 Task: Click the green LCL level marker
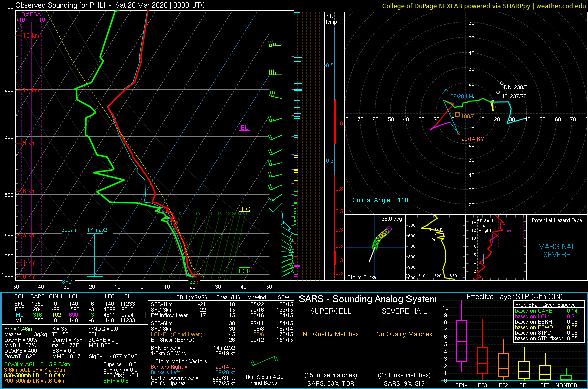(245, 271)
